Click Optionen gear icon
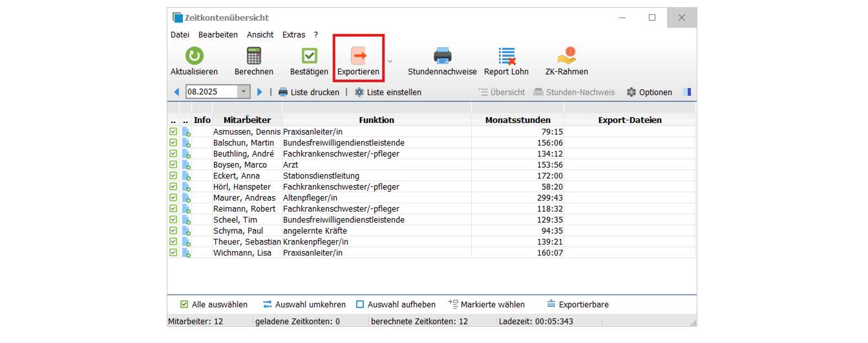Screen dimensions: 868x343 pos(631,93)
